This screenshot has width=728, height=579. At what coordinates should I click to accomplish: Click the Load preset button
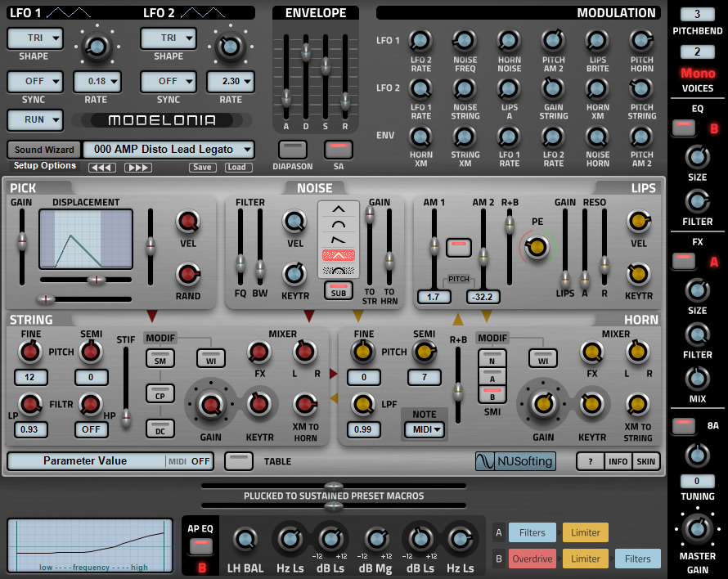click(x=238, y=167)
